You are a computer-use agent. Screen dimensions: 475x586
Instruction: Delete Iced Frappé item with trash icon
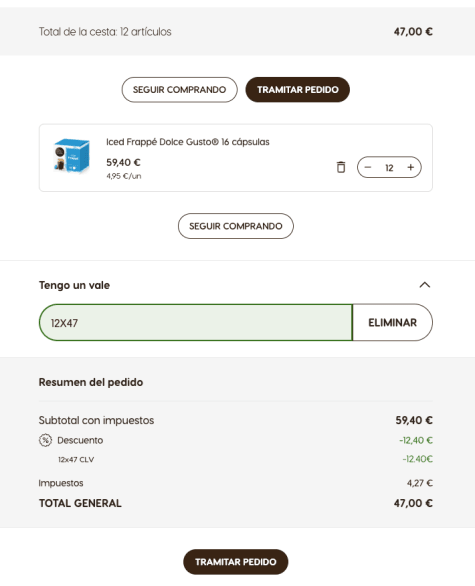click(340, 167)
